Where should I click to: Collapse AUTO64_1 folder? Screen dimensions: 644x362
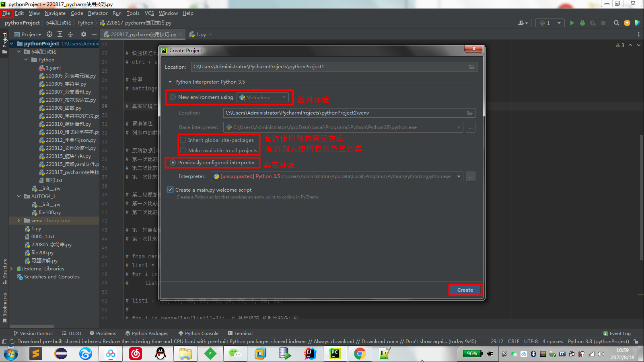click(19, 196)
